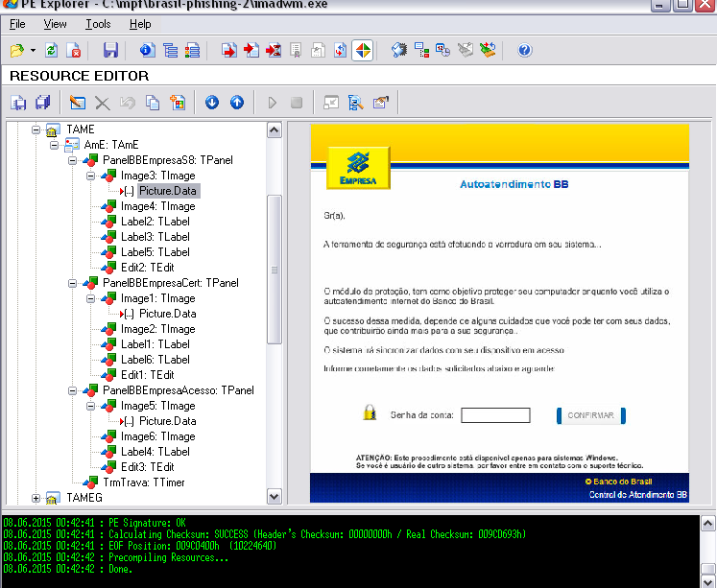Click the main toolbar document icon with red arrow and X
Image resolution: width=717 pixels, height=588 pixels.
point(274,50)
